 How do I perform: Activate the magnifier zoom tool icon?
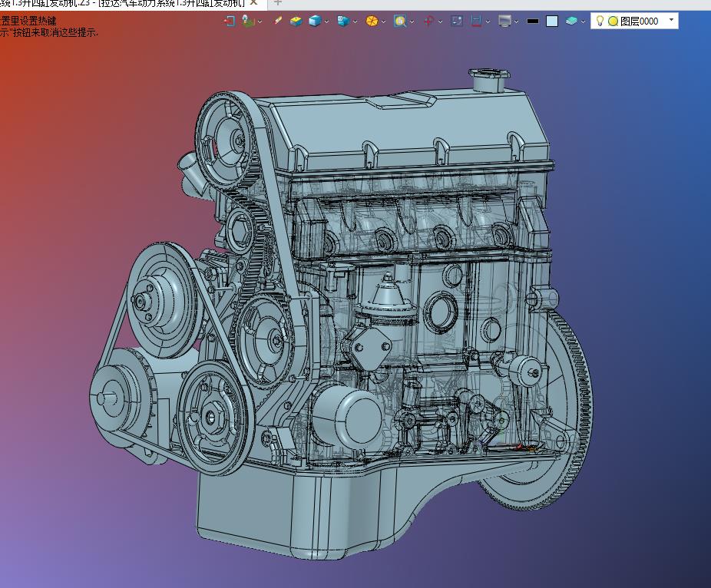[399, 21]
